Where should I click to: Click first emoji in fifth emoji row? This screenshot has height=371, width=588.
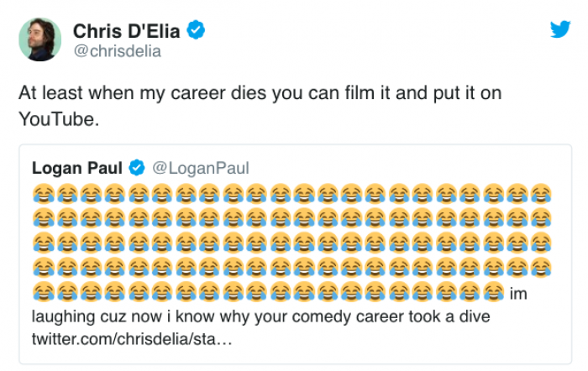pyautogui.click(x=43, y=294)
